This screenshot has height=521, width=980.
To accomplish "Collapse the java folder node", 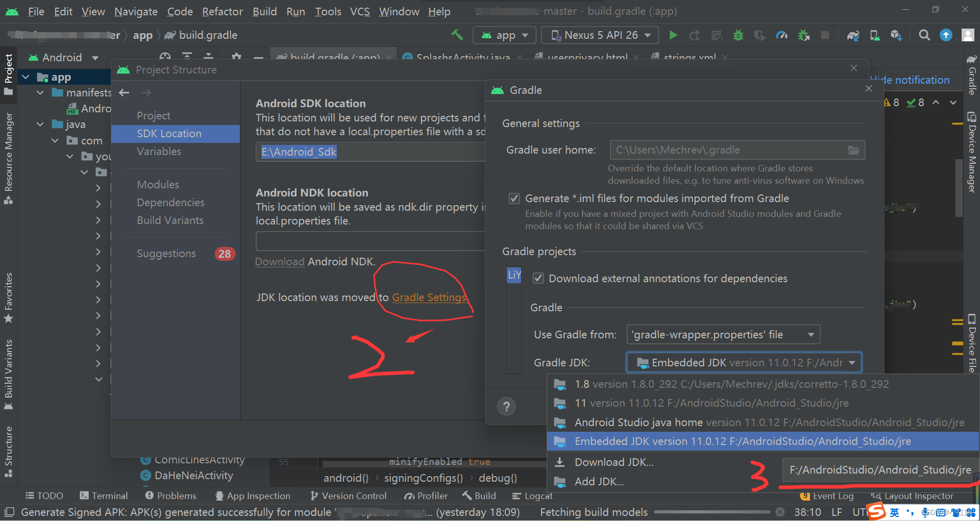I will [40, 124].
